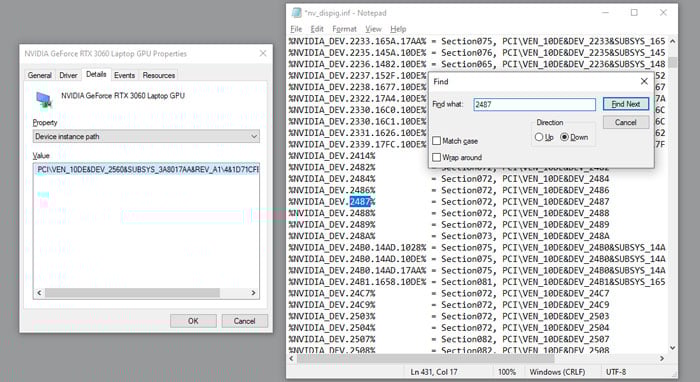Select the Details tab
The image size is (700, 382).
tap(96, 74)
